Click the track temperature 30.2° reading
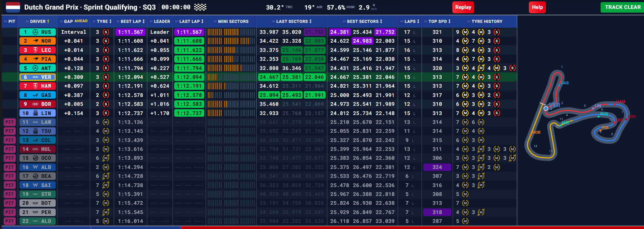644x229 pixels. 275,7
